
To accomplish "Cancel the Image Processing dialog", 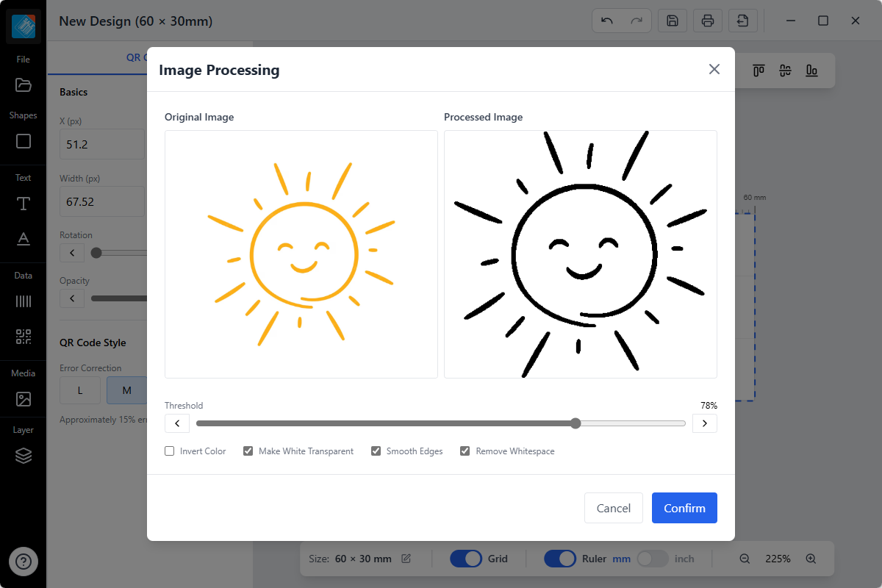I will [x=613, y=508].
